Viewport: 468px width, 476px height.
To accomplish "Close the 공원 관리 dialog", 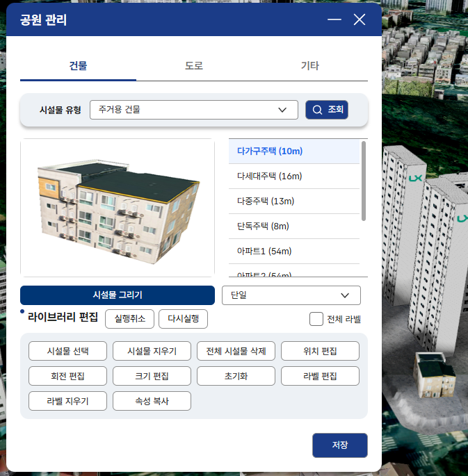I will [x=360, y=19].
